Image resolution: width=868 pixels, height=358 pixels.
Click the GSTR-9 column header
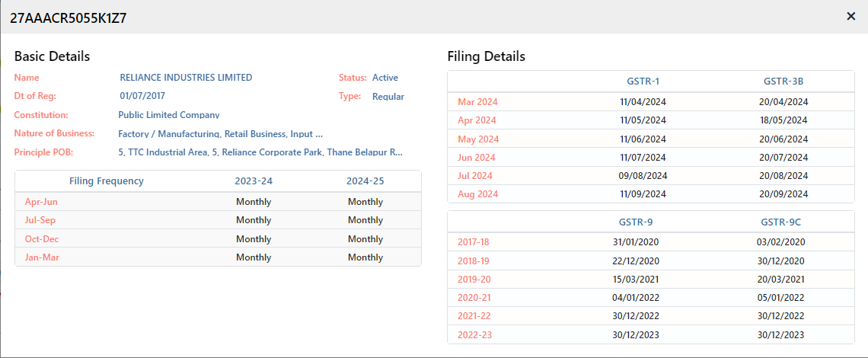(x=636, y=222)
